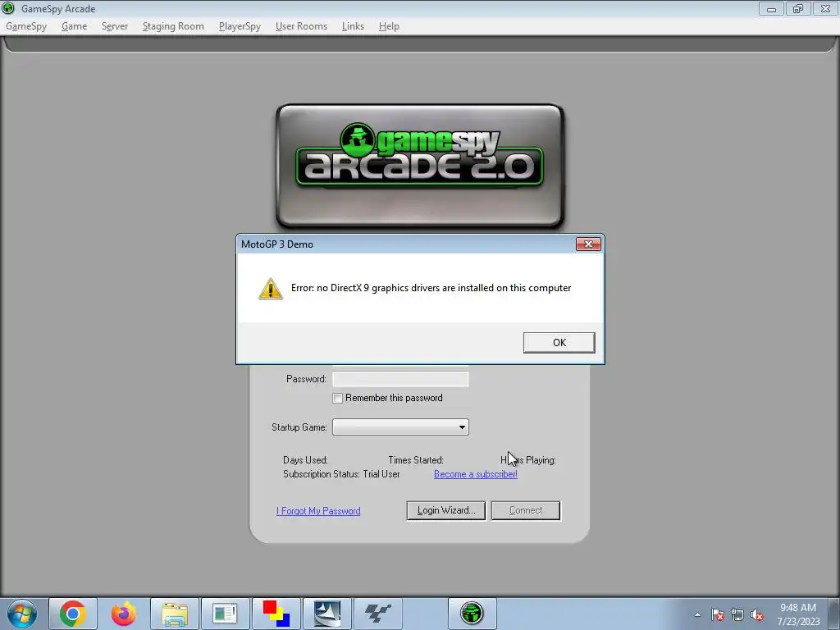This screenshot has width=840, height=630.
Task: Restore down the GameSpy Arcade window
Action: (x=798, y=8)
